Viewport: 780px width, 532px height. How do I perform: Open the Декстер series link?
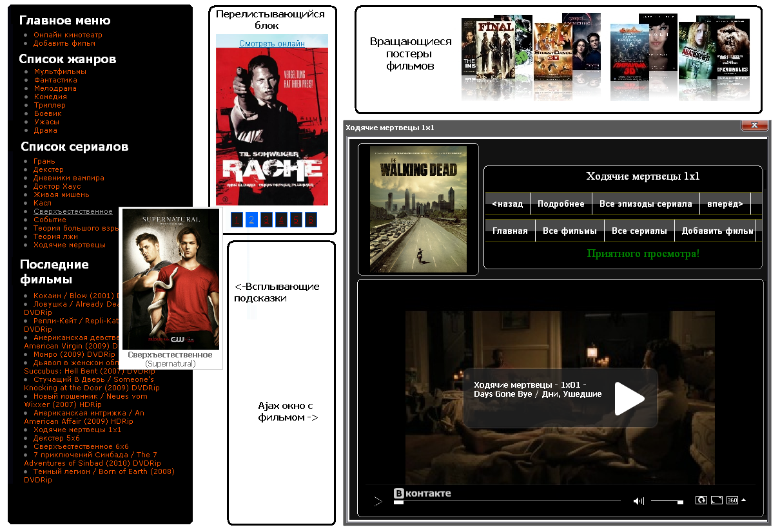pos(48,169)
